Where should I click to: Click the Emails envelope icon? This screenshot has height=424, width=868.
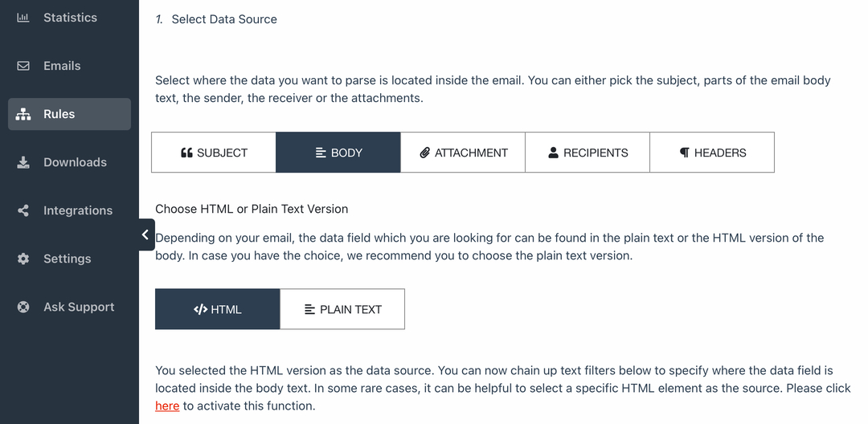(x=23, y=66)
